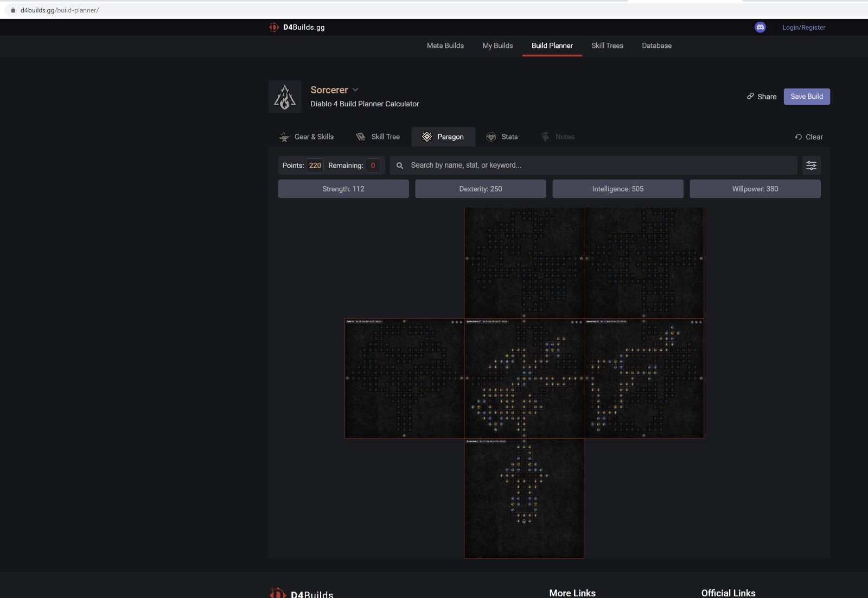Click the Remaining points value 0
This screenshot has height=598, width=868.
pyautogui.click(x=373, y=166)
